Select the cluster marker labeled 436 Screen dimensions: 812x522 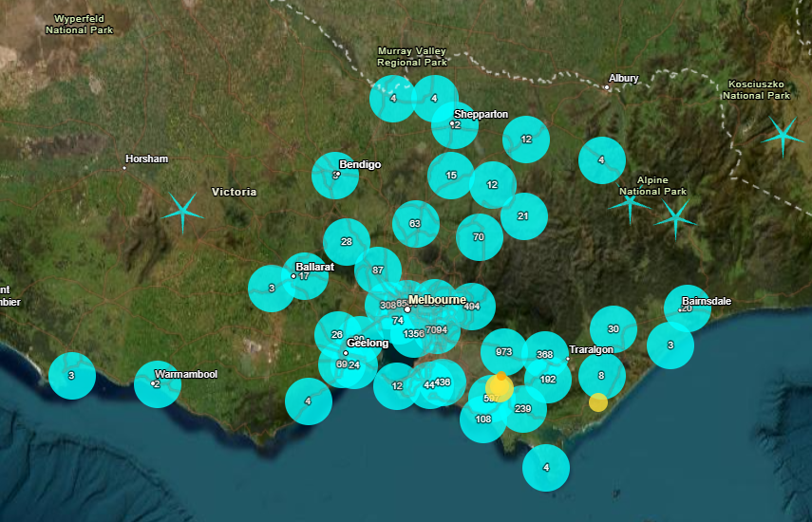(x=443, y=382)
